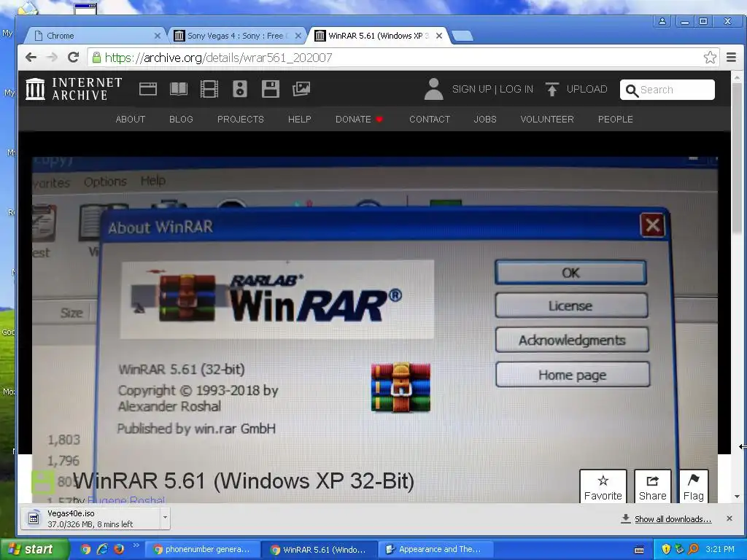Open the Audio speaker icon
Image resolution: width=747 pixels, height=560 pixels.
239,89
